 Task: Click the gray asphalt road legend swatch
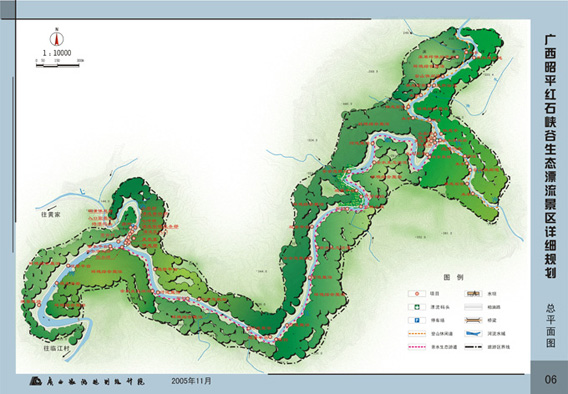pyautogui.click(x=473, y=307)
